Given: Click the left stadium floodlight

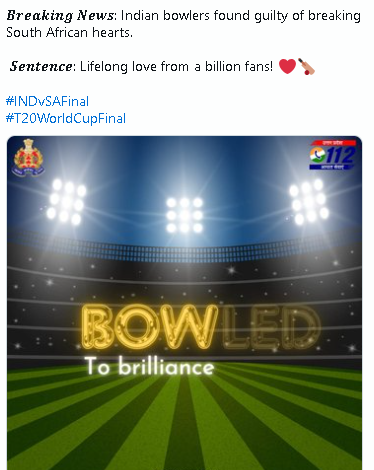Looking at the screenshot, I should (x=66, y=202).
